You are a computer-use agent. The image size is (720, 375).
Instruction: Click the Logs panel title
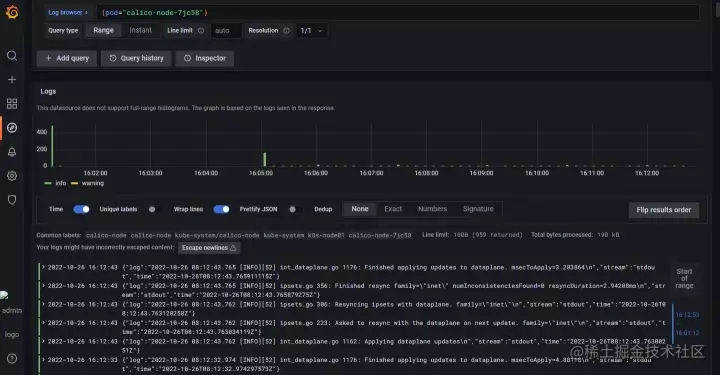[48, 91]
